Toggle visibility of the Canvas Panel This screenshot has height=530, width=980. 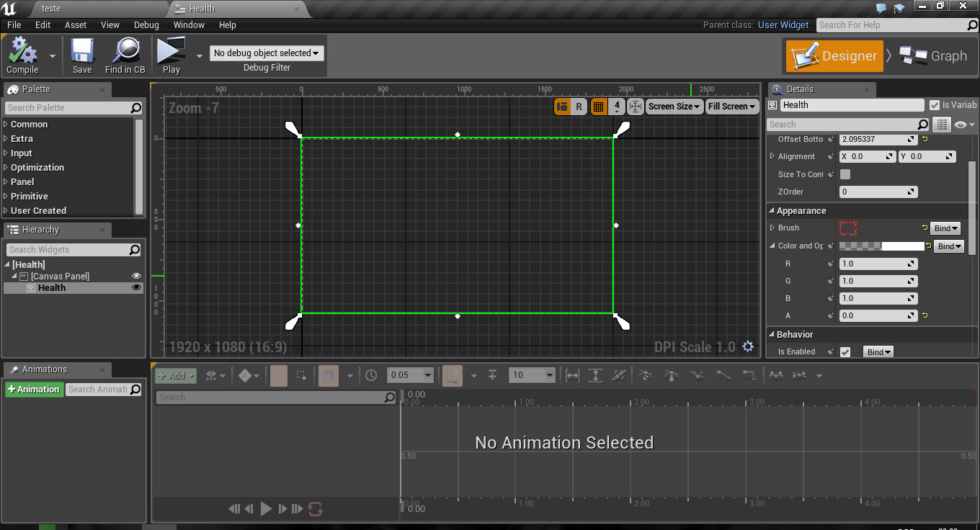(x=136, y=276)
